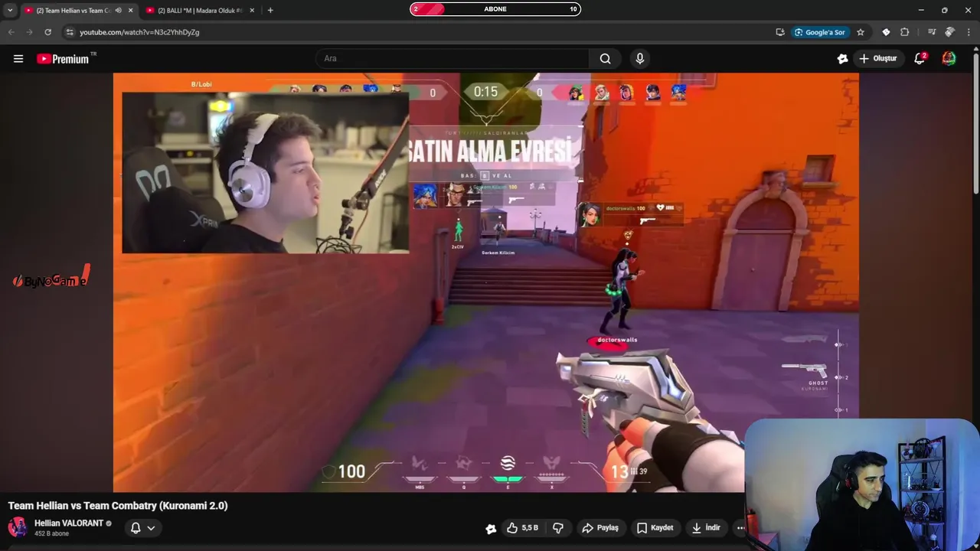Open the account avatar menu
The width and height of the screenshot is (980, 551).
point(949,58)
